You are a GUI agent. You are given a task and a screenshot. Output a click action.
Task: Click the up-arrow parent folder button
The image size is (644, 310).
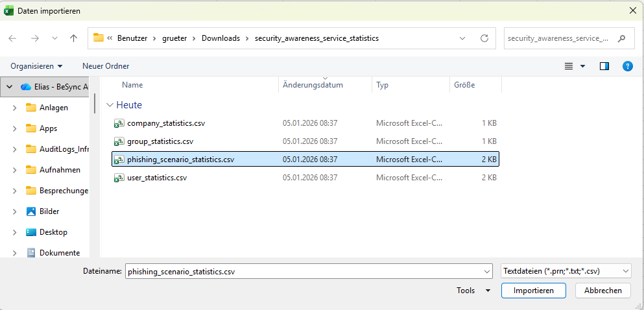tap(73, 38)
